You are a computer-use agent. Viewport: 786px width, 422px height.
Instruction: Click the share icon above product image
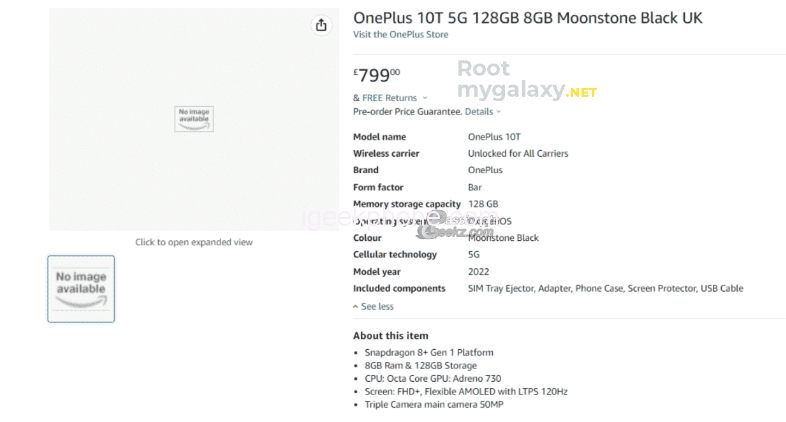[x=321, y=25]
